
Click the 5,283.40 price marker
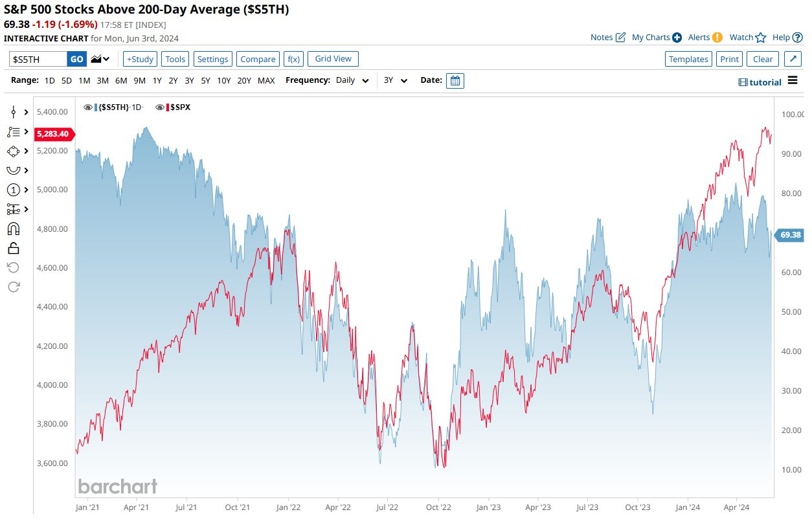pyautogui.click(x=54, y=134)
